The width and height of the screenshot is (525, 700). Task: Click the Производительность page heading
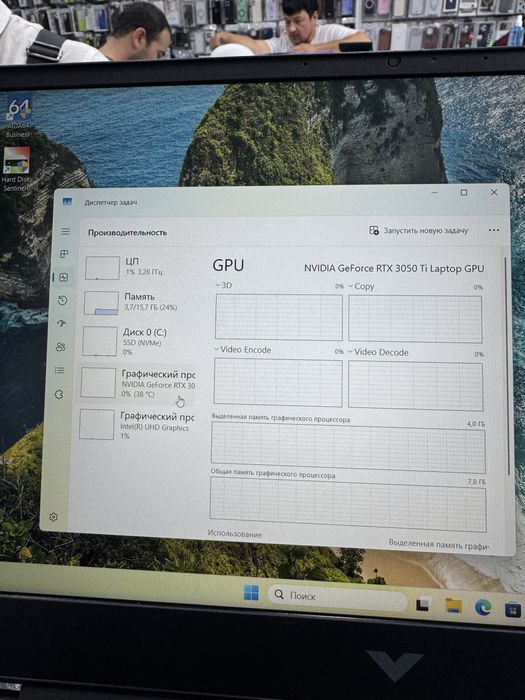pyautogui.click(x=127, y=233)
